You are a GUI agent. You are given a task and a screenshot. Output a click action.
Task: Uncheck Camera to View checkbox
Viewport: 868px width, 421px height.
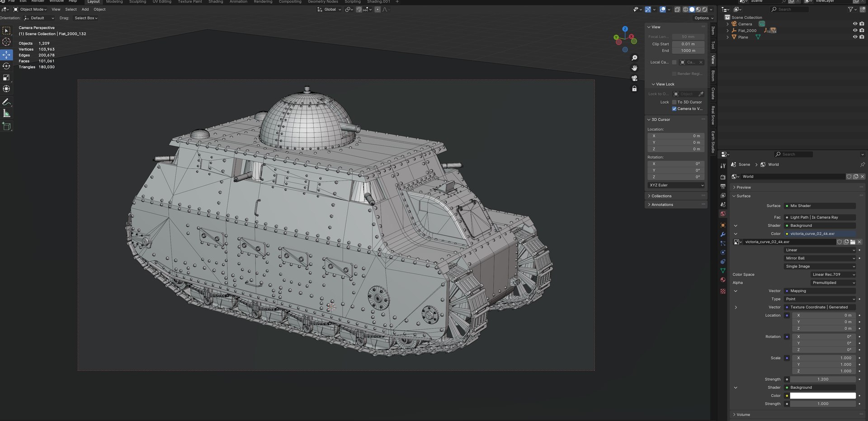[x=674, y=109]
